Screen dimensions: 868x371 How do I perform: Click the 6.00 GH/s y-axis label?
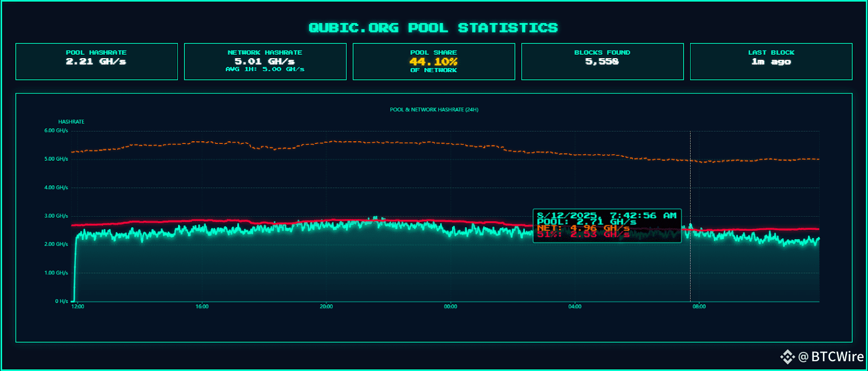[x=56, y=130]
